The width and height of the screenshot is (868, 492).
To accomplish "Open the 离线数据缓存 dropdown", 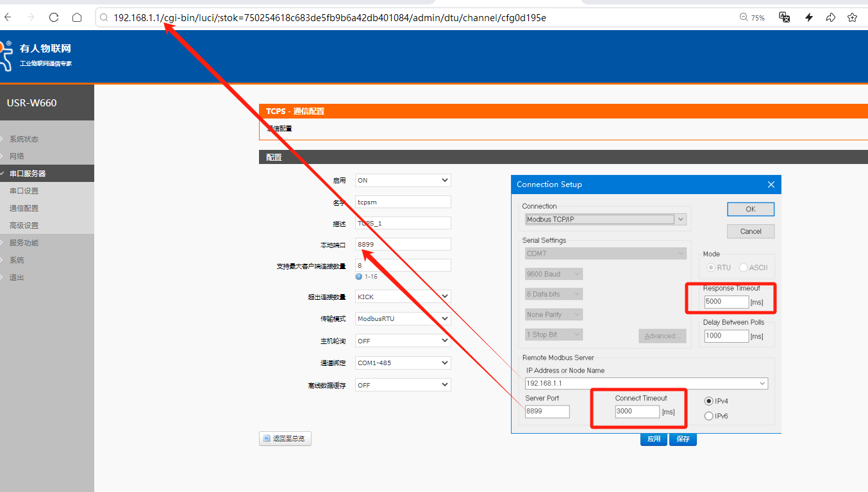I will coord(403,385).
